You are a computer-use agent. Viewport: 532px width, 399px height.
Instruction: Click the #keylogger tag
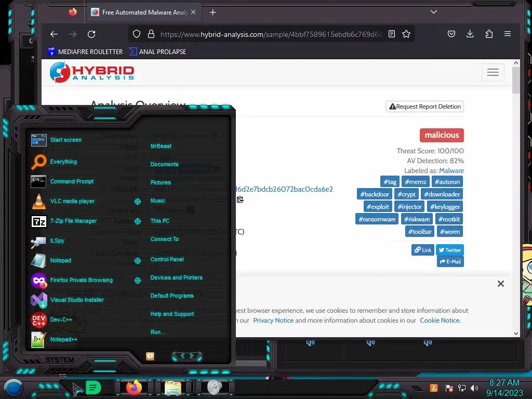pos(445,207)
